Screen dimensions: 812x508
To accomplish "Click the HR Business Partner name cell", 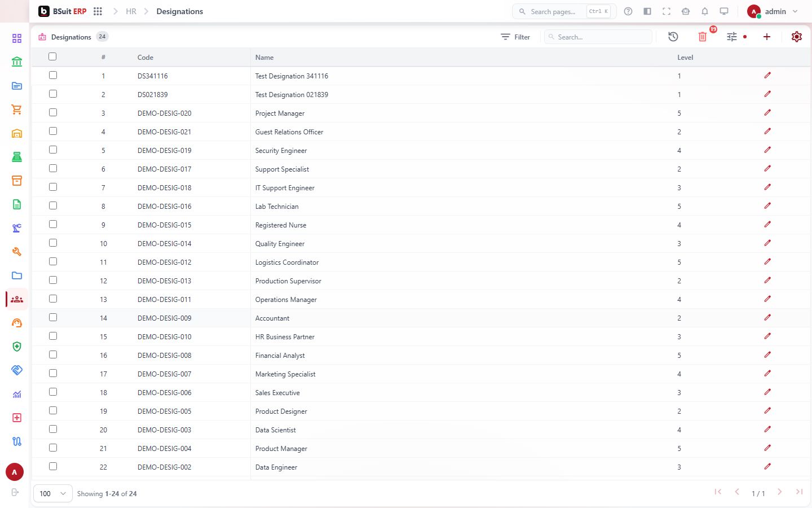I will [x=285, y=337].
